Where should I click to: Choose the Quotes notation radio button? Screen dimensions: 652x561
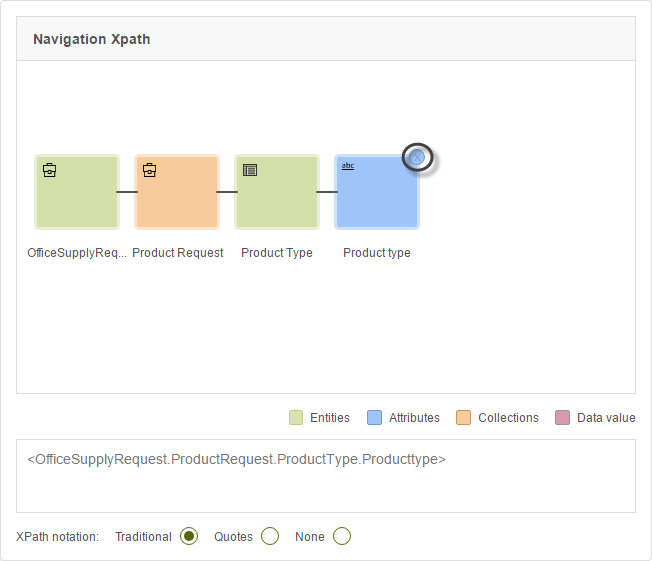(270, 537)
